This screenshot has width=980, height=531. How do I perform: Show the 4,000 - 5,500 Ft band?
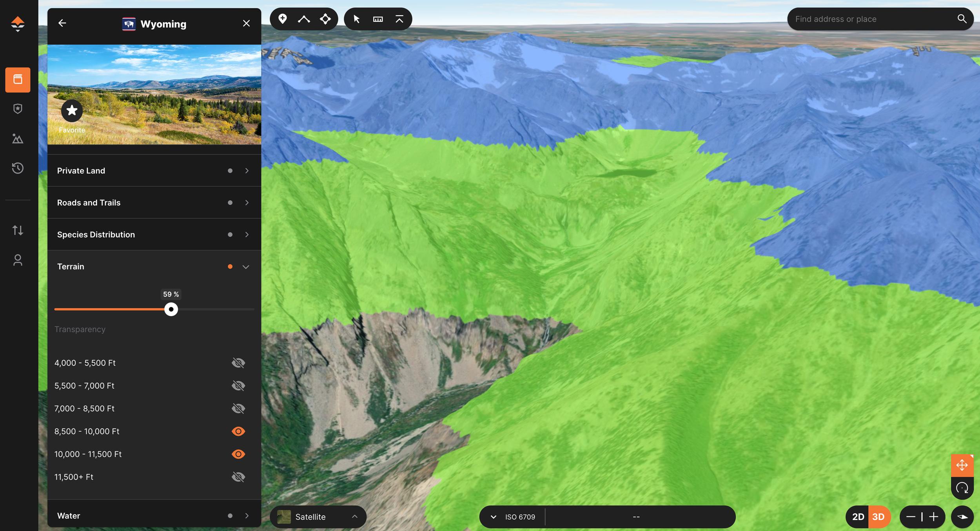click(x=239, y=363)
